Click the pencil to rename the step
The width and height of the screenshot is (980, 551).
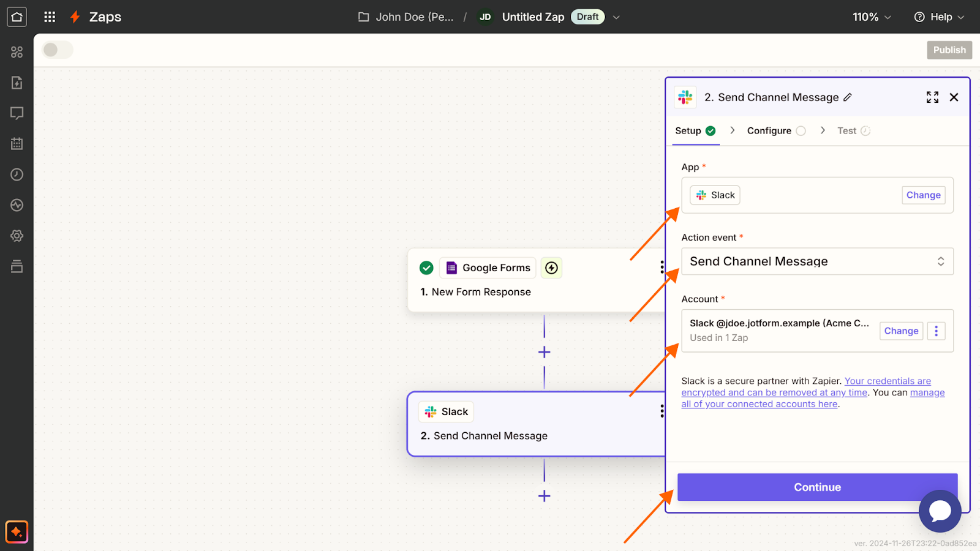[x=848, y=97]
